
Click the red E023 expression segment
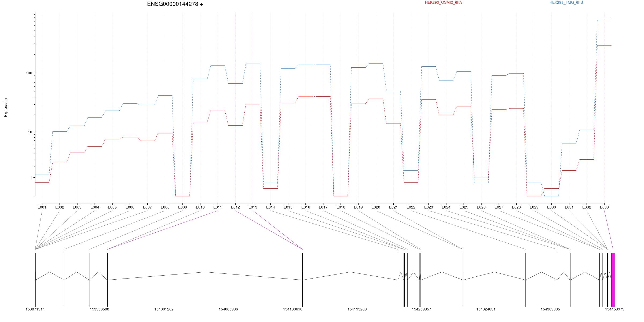tap(429, 99)
